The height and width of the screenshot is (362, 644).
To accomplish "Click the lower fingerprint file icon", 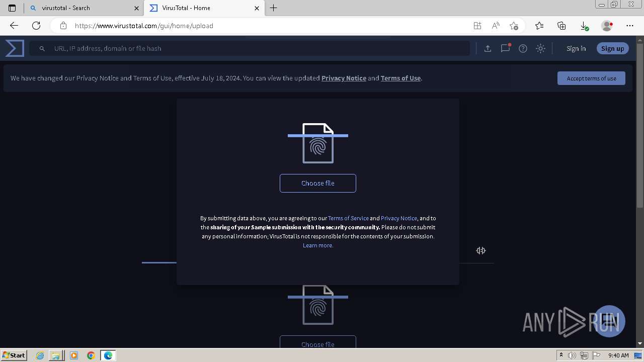I will [x=318, y=305].
